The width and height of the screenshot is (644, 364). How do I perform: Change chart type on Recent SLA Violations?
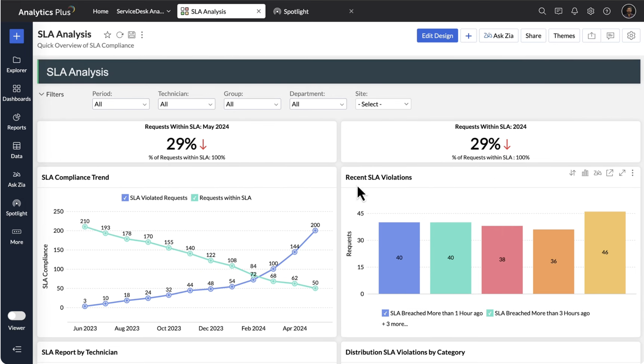585,173
